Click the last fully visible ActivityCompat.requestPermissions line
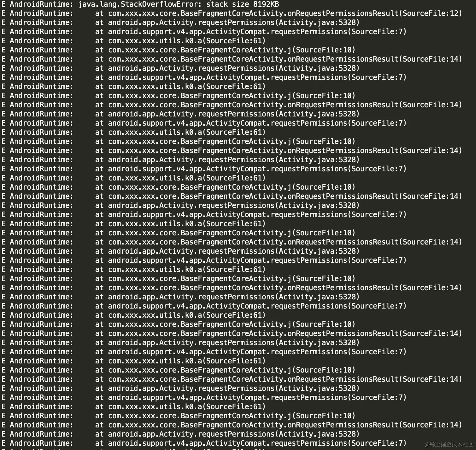Image resolution: width=476 pixels, height=450 pixels. pyautogui.click(x=251, y=443)
